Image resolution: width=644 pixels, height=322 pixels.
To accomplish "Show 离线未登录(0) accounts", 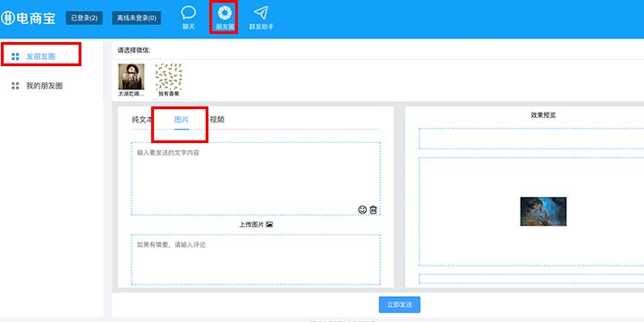I will pyautogui.click(x=137, y=18).
